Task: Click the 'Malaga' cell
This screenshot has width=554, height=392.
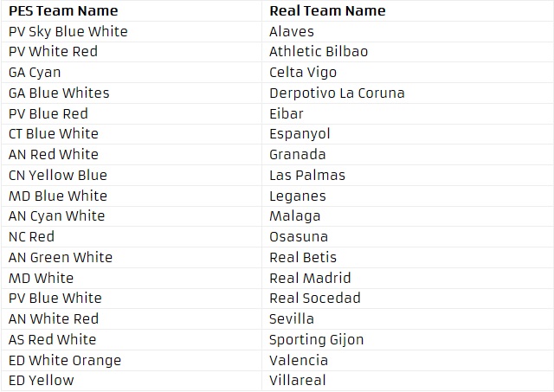Action: tap(294, 216)
